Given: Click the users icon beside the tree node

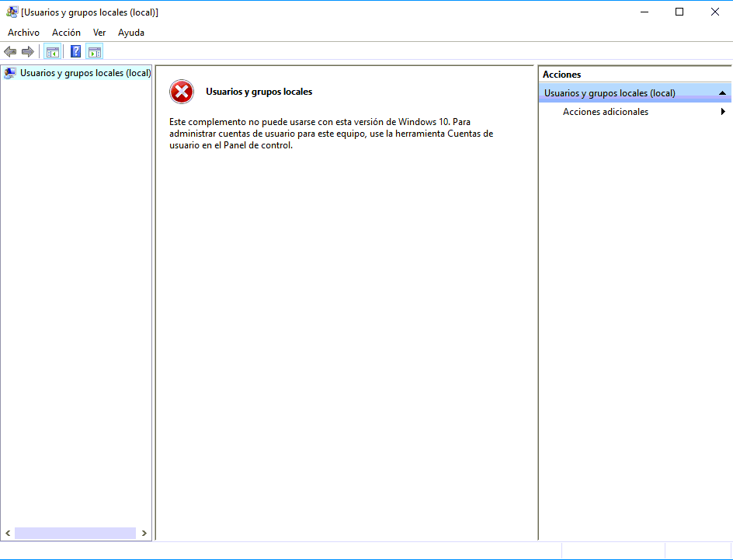Looking at the screenshot, I should (9, 73).
